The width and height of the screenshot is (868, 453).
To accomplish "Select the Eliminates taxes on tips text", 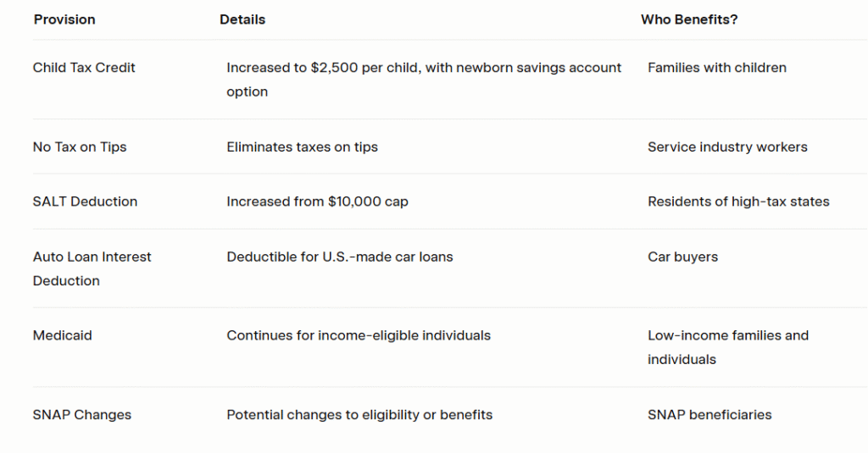I will point(302,147).
